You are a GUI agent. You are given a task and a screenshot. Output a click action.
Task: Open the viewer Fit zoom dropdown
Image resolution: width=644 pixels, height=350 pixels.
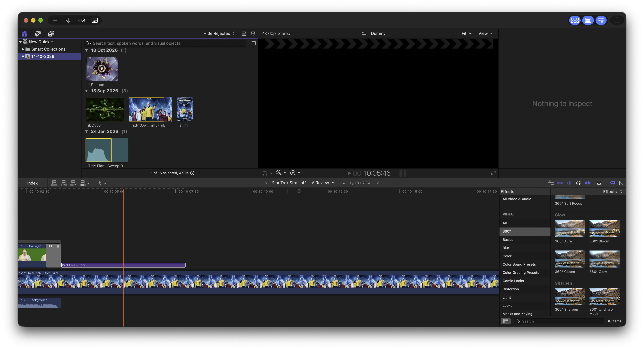pos(466,33)
